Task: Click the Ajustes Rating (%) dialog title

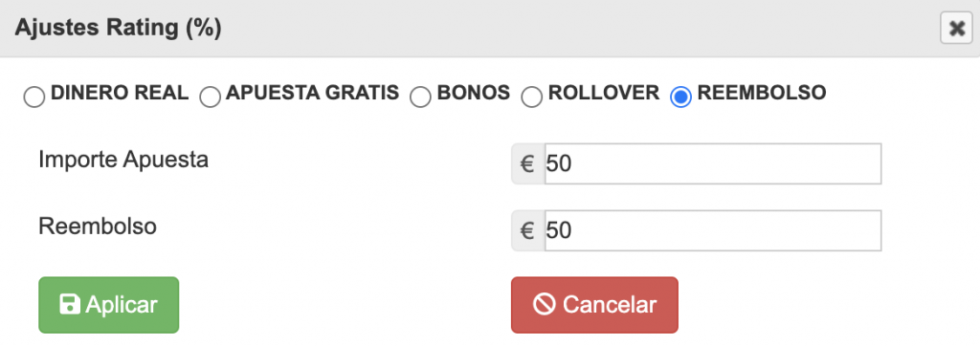Action: coord(118,29)
